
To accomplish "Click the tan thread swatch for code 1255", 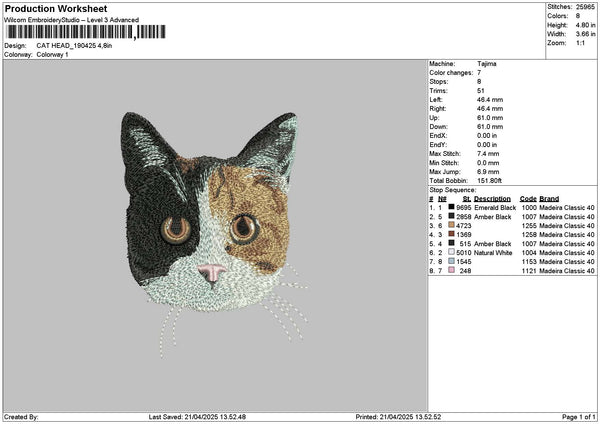I will coord(452,225).
